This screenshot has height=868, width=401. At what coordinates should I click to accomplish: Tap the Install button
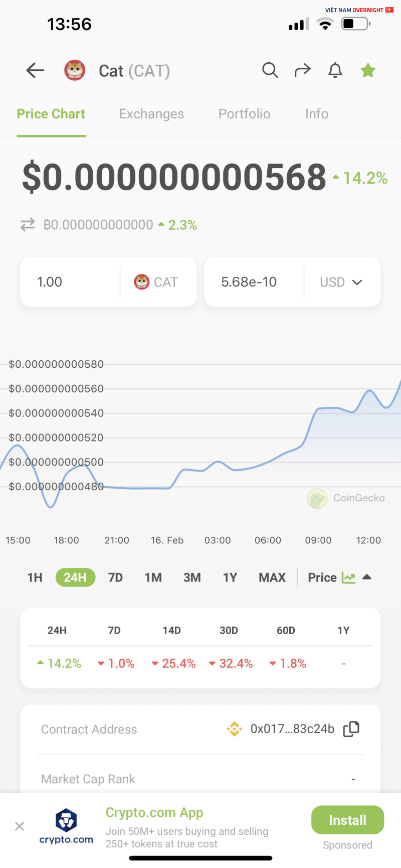(347, 820)
